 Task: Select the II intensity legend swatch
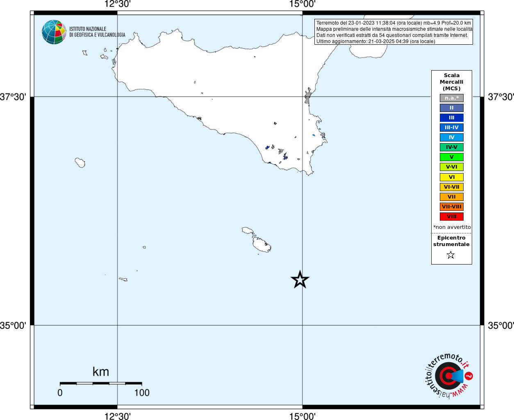tap(452, 108)
